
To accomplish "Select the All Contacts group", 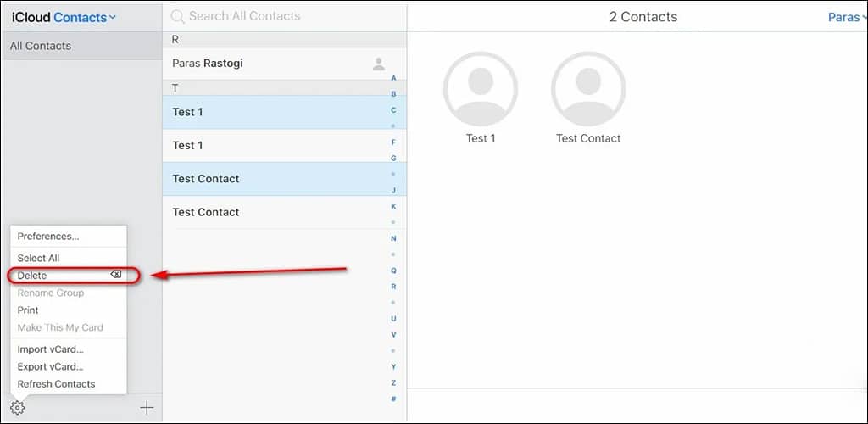I will click(x=81, y=46).
